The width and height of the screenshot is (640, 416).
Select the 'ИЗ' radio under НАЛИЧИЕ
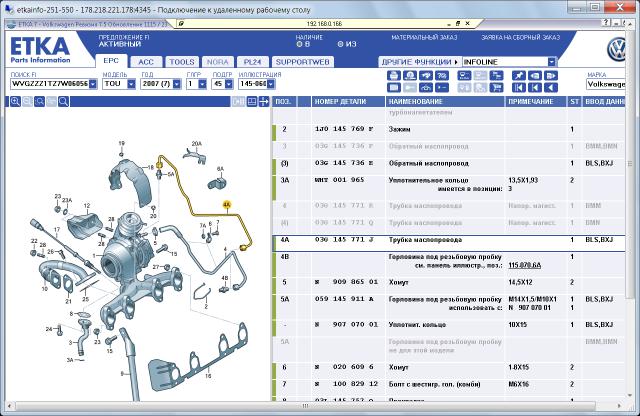click(x=340, y=44)
